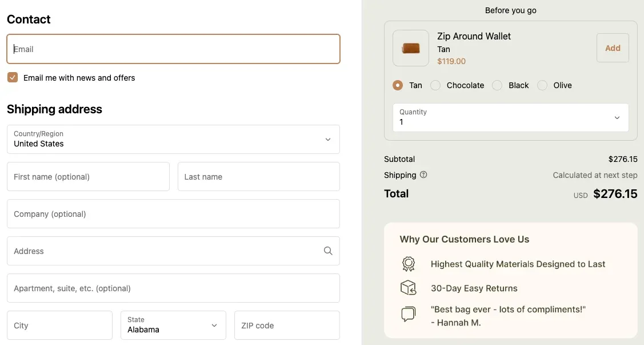Screen dimensions: 644x345
Task: Click the '- Hannah M.' attribution
Action: pyautogui.click(x=456, y=322)
